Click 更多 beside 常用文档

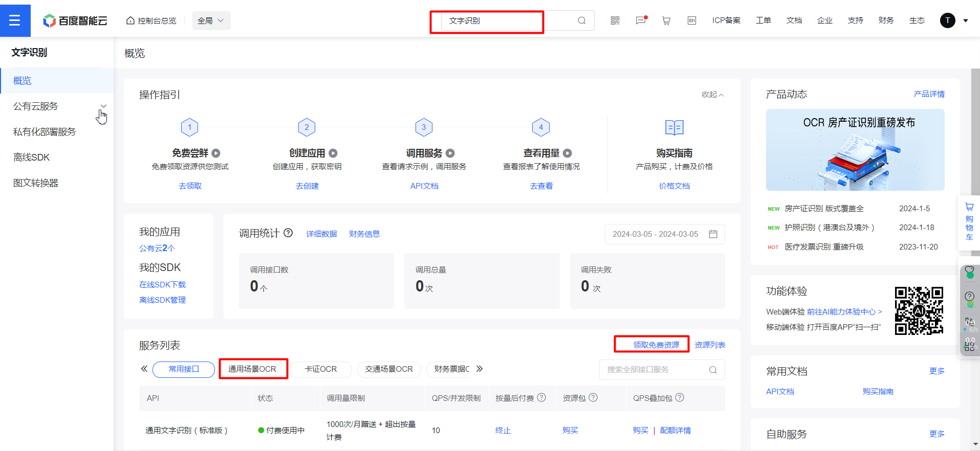coord(937,371)
